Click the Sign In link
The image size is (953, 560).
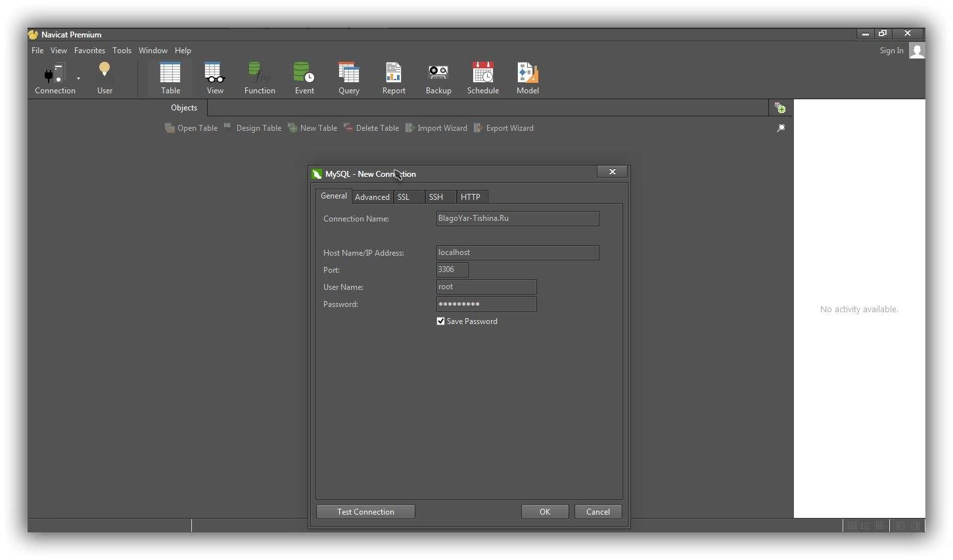pos(891,51)
